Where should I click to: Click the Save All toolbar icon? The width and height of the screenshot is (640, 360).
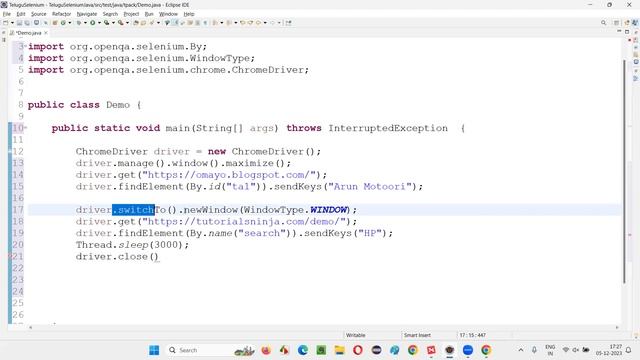(27, 23)
